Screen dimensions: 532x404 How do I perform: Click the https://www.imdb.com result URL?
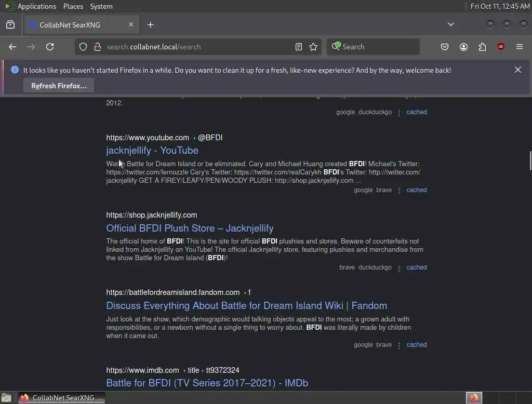(142, 370)
